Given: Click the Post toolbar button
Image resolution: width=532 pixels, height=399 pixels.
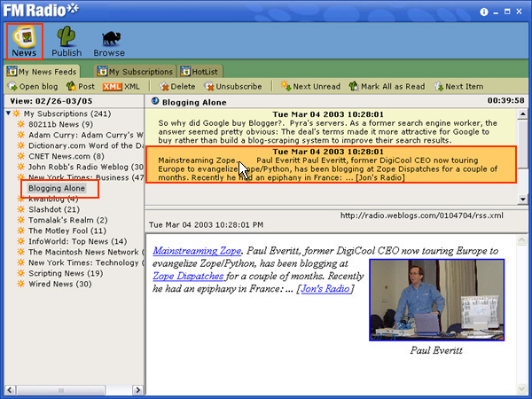Looking at the screenshot, I should pos(81,87).
